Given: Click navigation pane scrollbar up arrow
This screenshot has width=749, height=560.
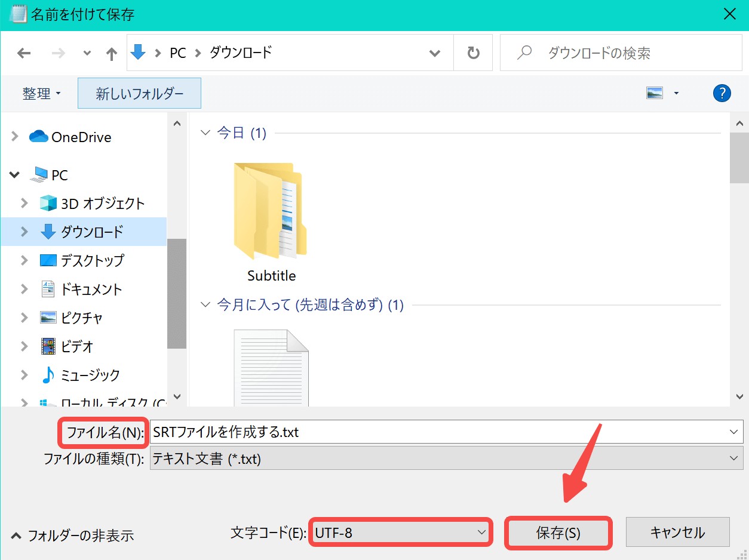Looking at the screenshot, I should click(x=177, y=122).
